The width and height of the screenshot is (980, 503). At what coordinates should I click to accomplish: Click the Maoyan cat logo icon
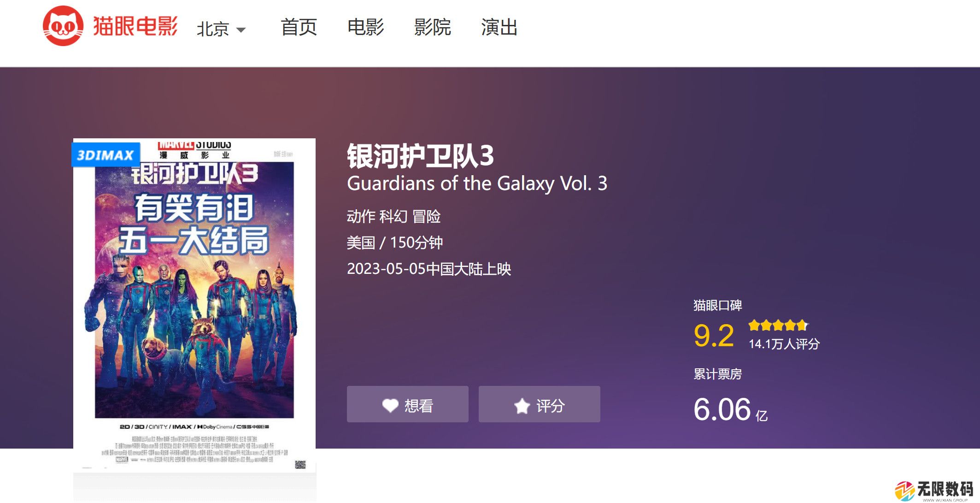point(63,26)
